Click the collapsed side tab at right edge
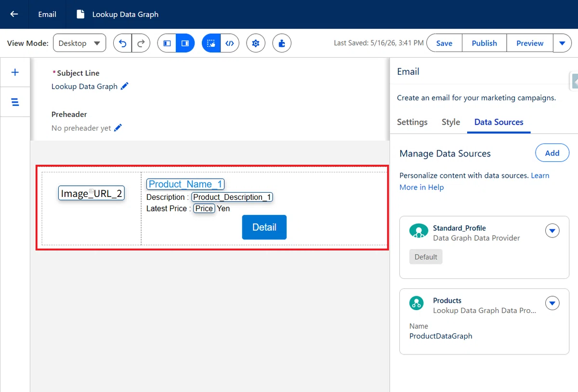Screen dimensions: 578x392 (x=574, y=82)
